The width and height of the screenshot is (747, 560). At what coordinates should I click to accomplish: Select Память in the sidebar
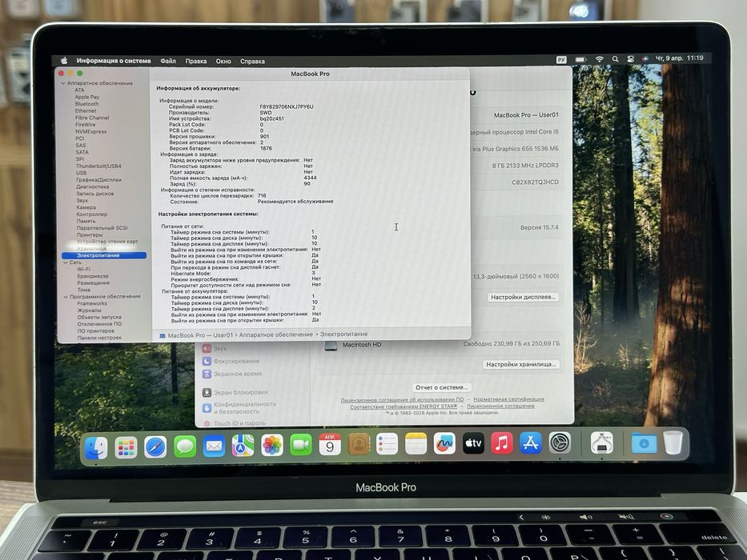click(86, 221)
